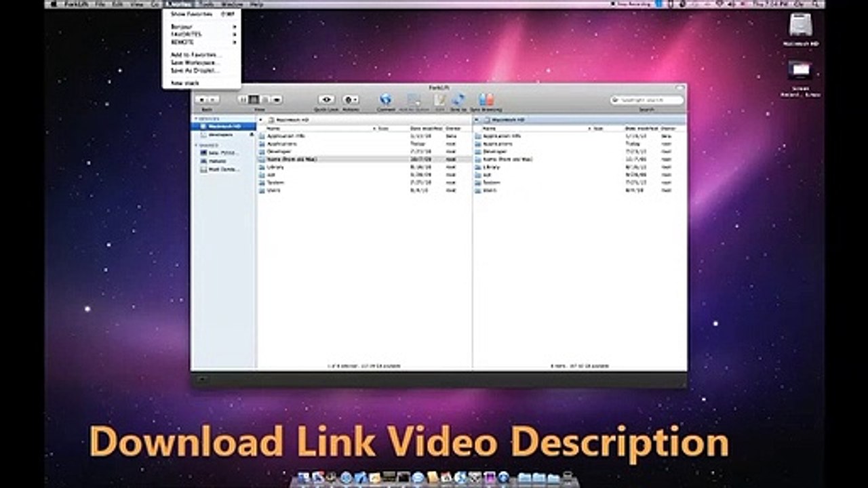This screenshot has height=488, width=868.
Task: Select the highlighted list view button
Action: pos(254,100)
